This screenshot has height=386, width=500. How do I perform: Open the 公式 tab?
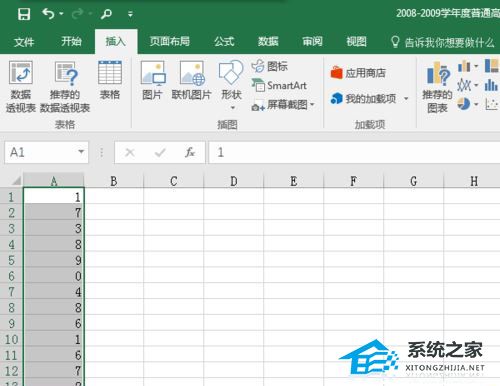tap(224, 41)
